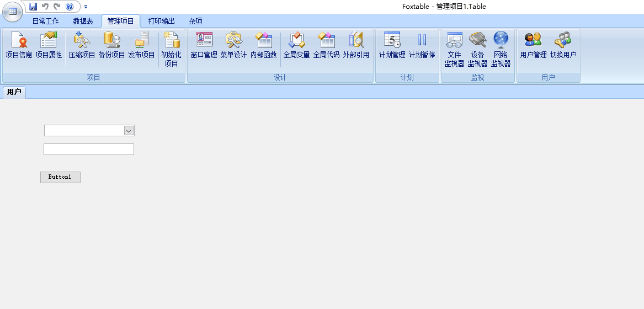This screenshot has height=309, width=644.
Task: Select the 管理项目 ribbon tab
Action: pyautogui.click(x=121, y=21)
